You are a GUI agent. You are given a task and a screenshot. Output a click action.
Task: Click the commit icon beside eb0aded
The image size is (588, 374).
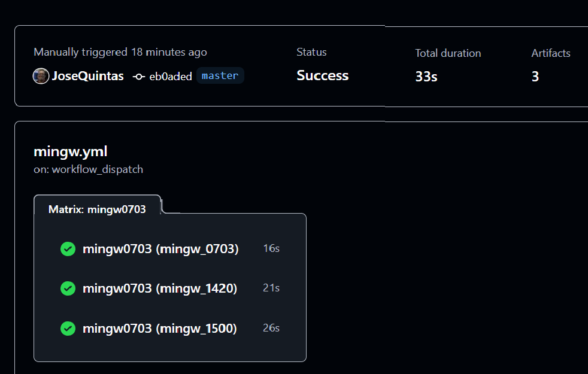(x=139, y=76)
